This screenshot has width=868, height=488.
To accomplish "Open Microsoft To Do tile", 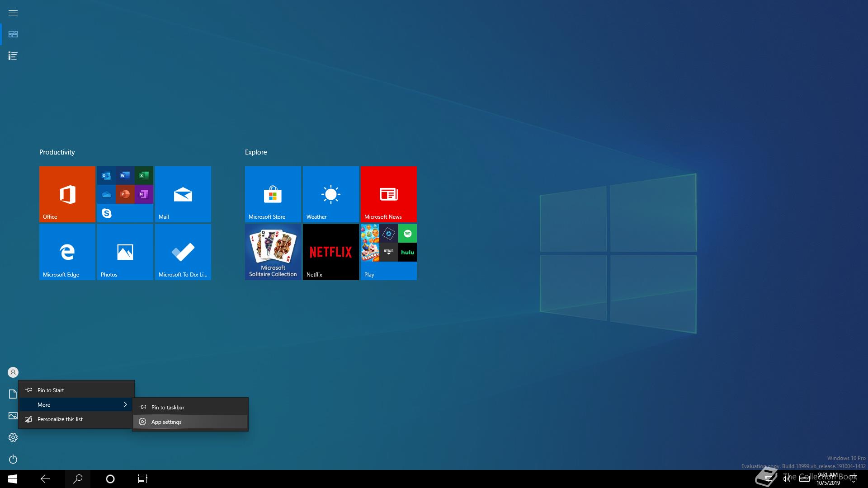I will click(x=183, y=252).
